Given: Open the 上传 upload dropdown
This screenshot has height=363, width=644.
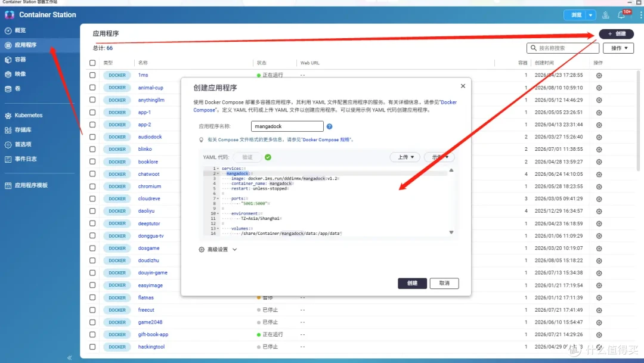Looking at the screenshot, I should tap(405, 157).
